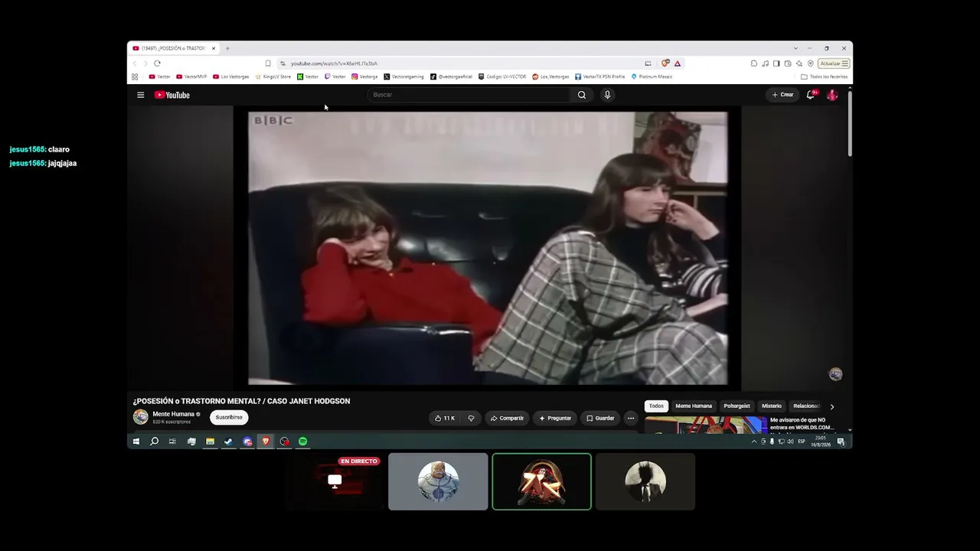This screenshot has height=551, width=980.
Task: Open the Brave Shields lion icon
Action: coord(665,64)
